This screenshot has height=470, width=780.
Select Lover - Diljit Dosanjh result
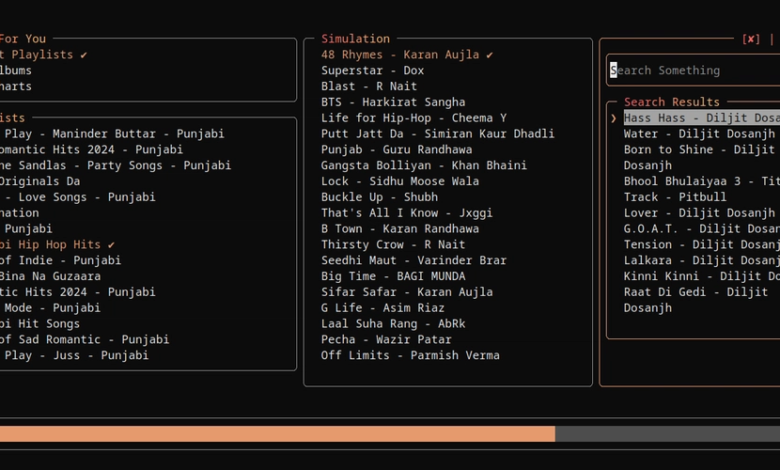point(699,213)
